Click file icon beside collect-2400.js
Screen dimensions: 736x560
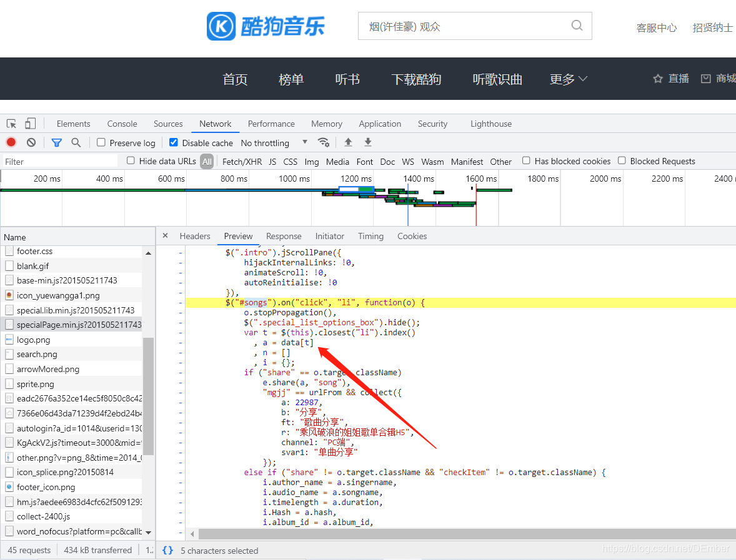pyautogui.click(x=9, y=516)
